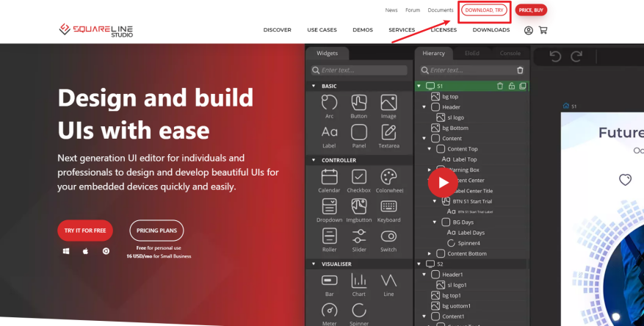
Task: Click the TRY IT FOR FREE button
Action: (x=85, y=231)
